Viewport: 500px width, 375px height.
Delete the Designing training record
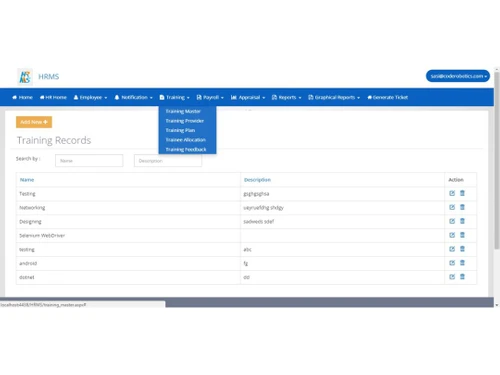tap(462, 221)
